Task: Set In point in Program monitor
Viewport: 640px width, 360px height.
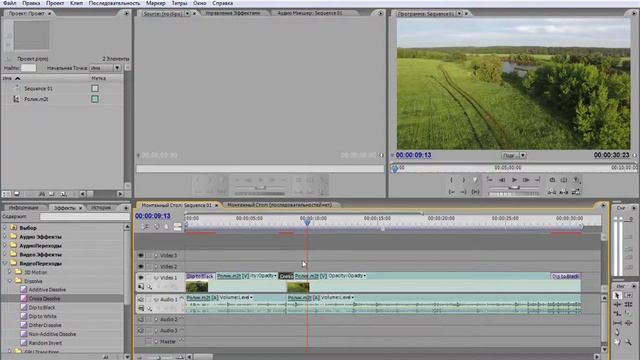Action: point(451,180)
